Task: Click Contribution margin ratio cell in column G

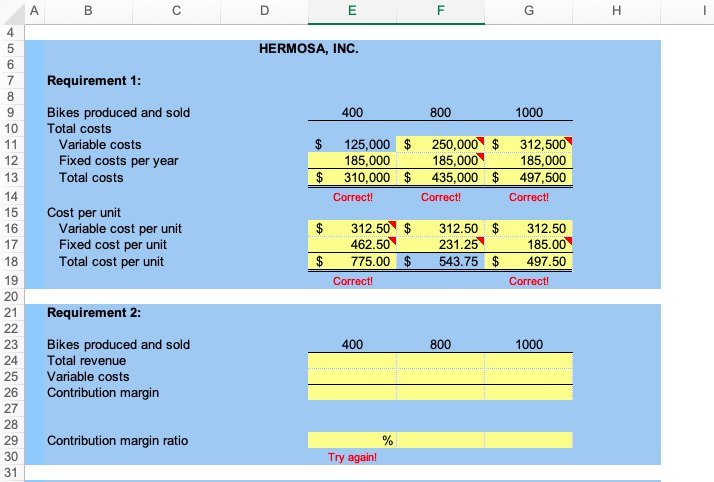Action: (x=529, y=440)
